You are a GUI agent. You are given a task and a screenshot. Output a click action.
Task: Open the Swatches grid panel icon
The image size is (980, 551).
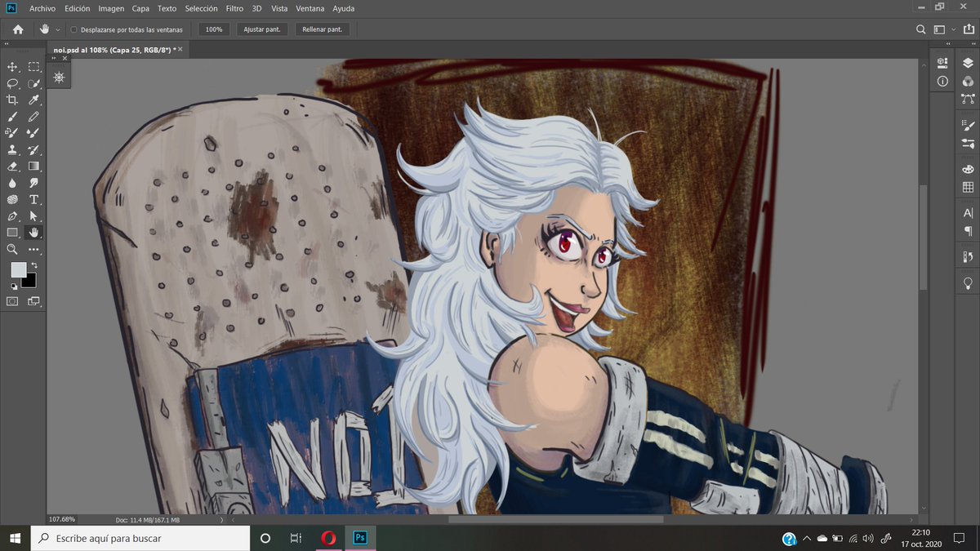point(968,188)
